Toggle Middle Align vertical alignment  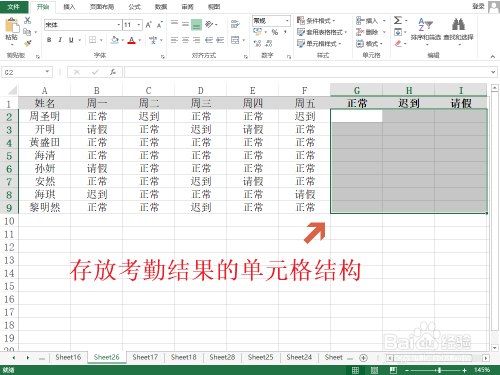(x=185, y=24)
